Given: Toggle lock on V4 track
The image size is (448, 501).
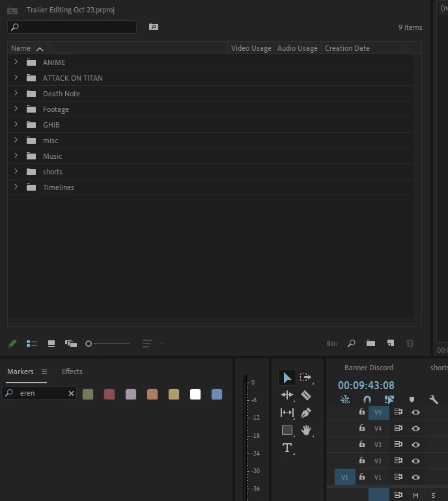Looking at the screenshot, I should [x=361, y=428].
